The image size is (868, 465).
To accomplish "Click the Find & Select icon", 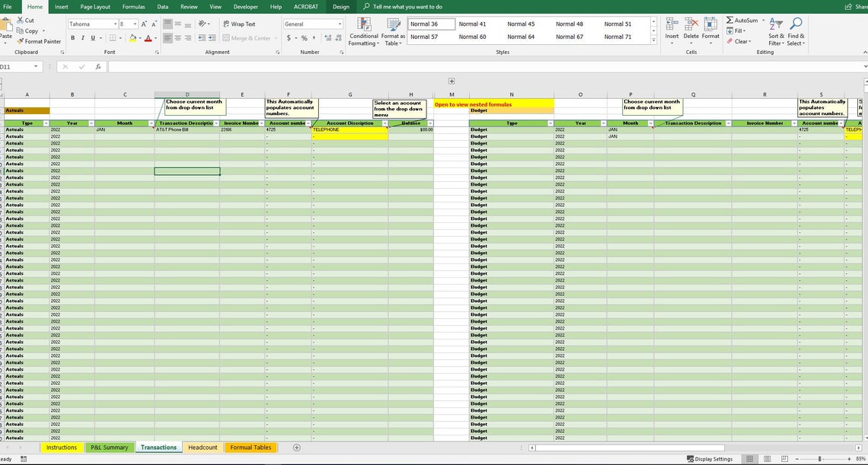I will point(796,33).
